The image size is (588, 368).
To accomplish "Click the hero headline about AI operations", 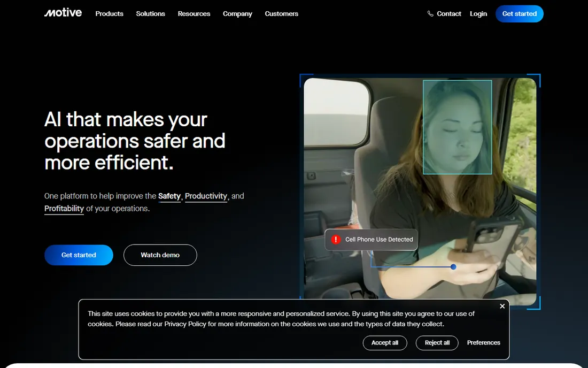I will tap(135, 141).
